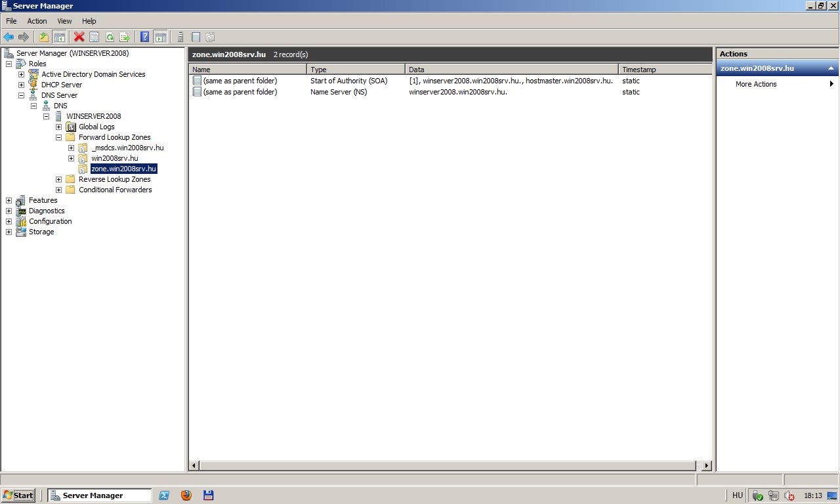Screen dimensions: 840x504
Task: Expand the Reverse Lookup Zones folder
Action: (58, 179)
